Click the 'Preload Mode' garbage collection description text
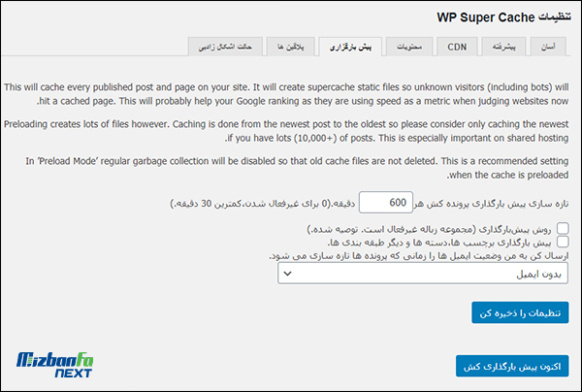Screen dimensions: 582x392 tap(291, 169)
